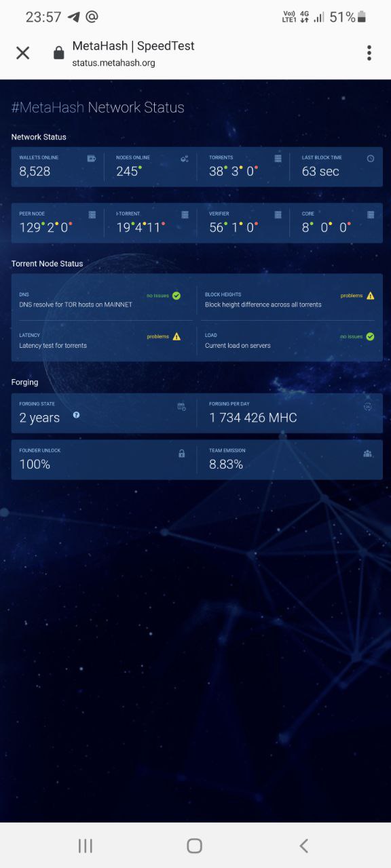Screen dimensions: 391x868
Task: Tap Android recent apps button
Action: [85, 846]
